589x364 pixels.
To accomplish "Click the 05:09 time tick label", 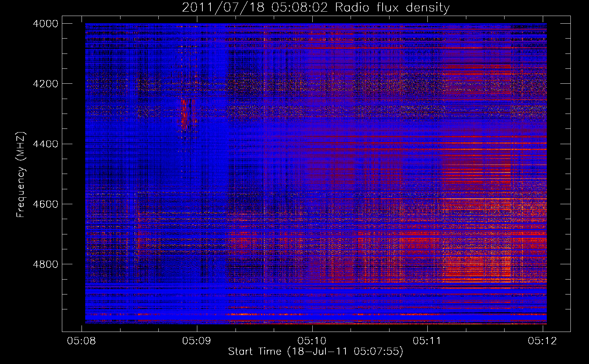I will pyautogui.click(x=197, y=341).
